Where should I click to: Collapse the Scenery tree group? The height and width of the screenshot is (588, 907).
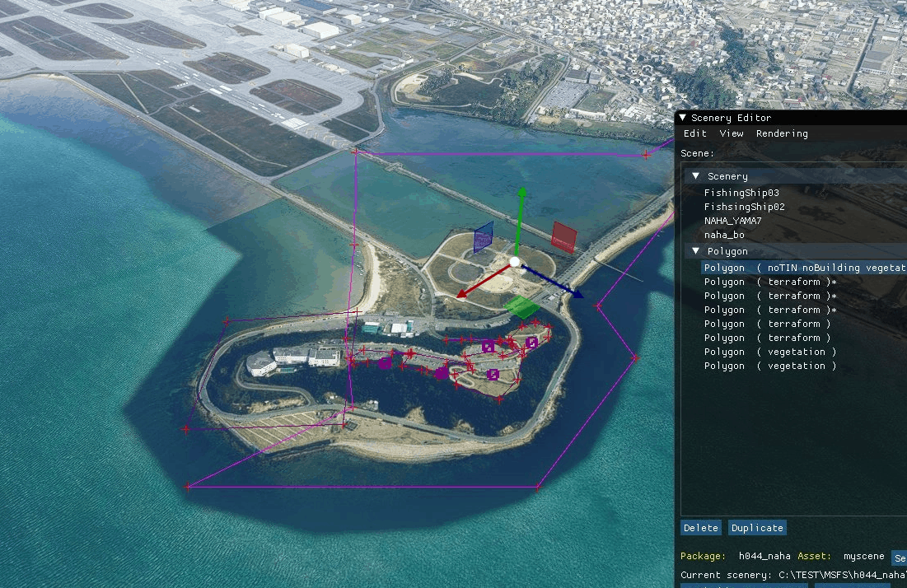click(696, 176)
